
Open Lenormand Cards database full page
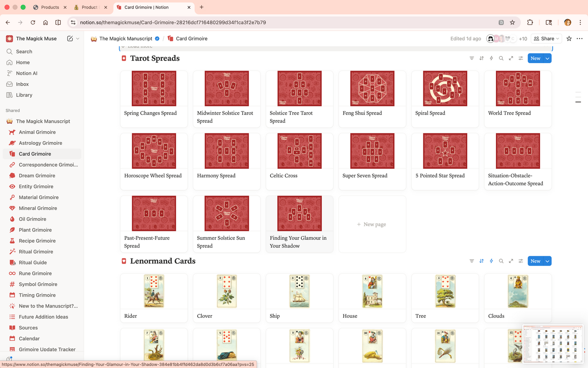click(x=511, y=261)
